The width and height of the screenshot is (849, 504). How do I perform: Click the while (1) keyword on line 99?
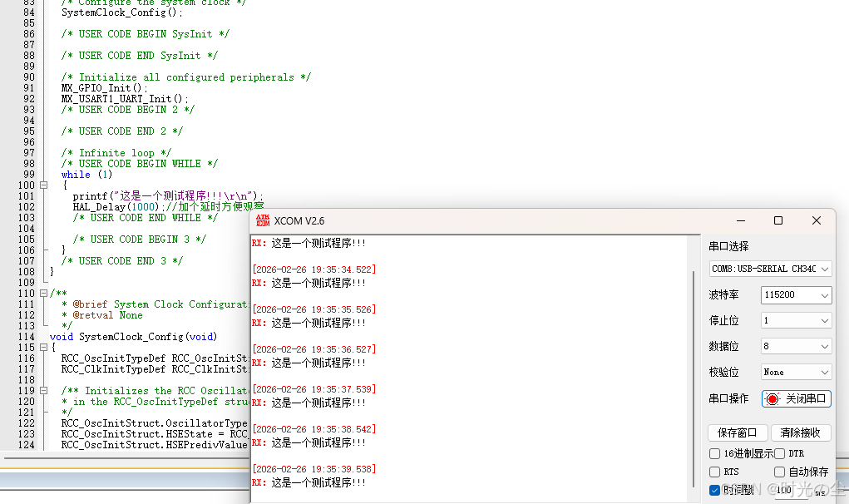coord(86,175)
